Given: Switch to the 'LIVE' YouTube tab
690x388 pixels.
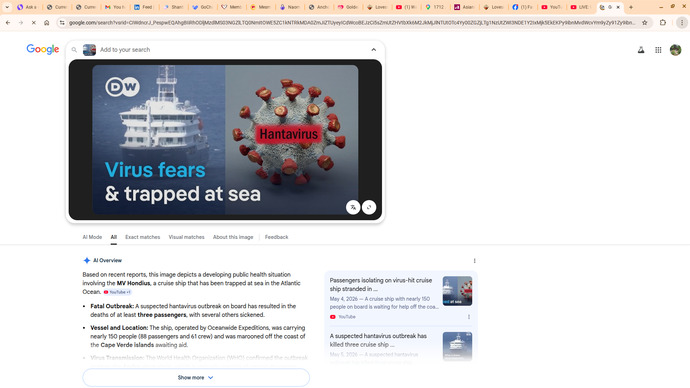Looking at the screenshot, I should tap(580, 7).
